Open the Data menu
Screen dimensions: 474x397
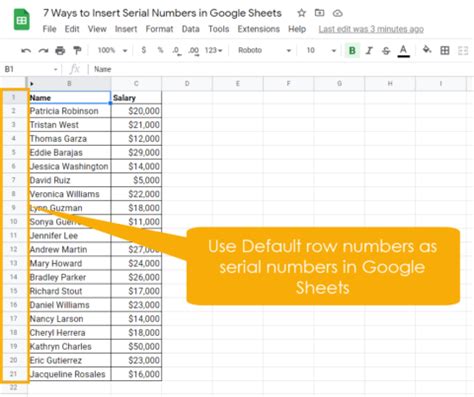point(191,29)
